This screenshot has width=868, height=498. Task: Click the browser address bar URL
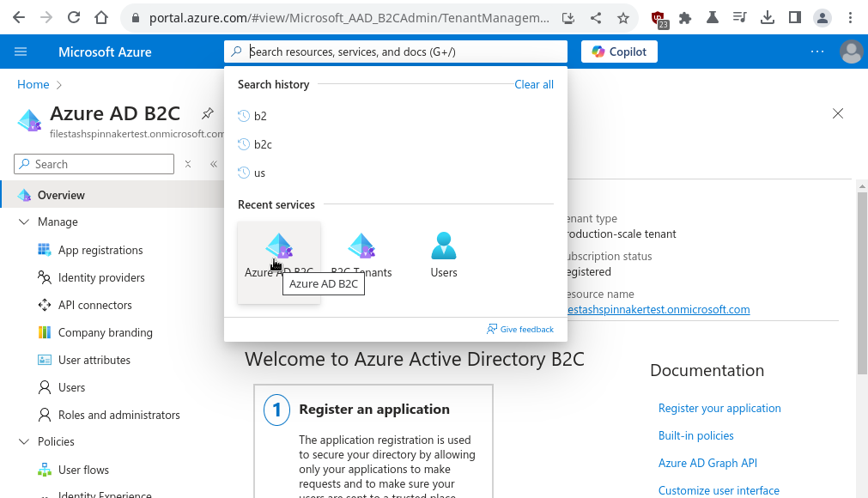click(x=349, y=18)
